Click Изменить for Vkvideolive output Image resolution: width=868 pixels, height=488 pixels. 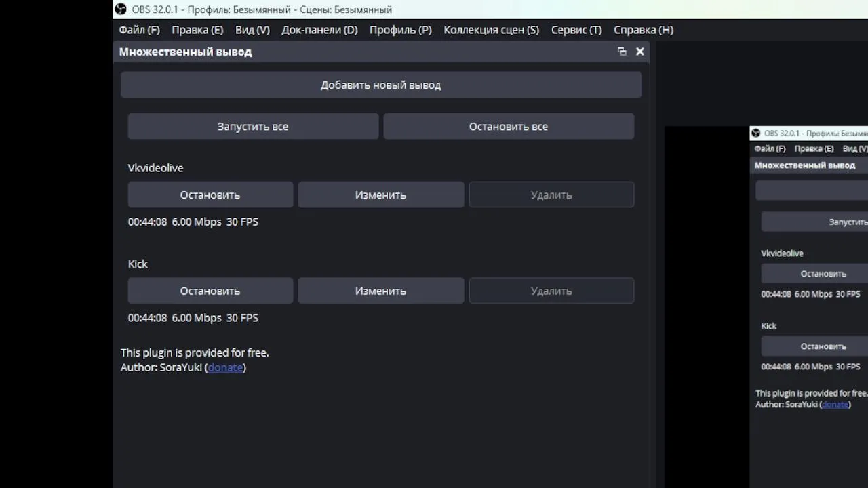[380, 195]
